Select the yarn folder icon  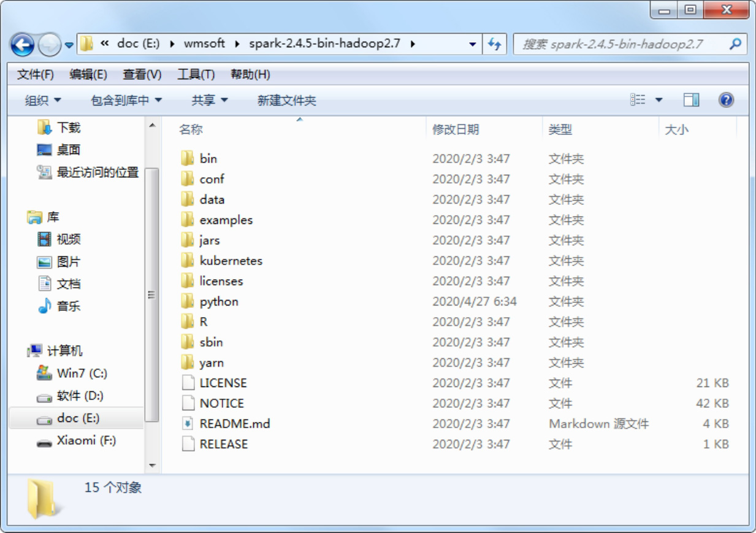(x=188, y=362)
